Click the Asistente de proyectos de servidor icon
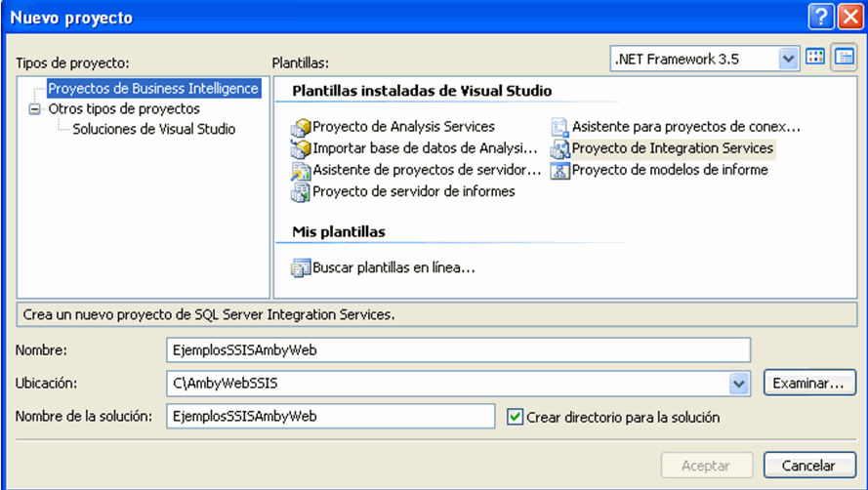The width and height of the screenshot is (868, 490). tap(301, 171)
